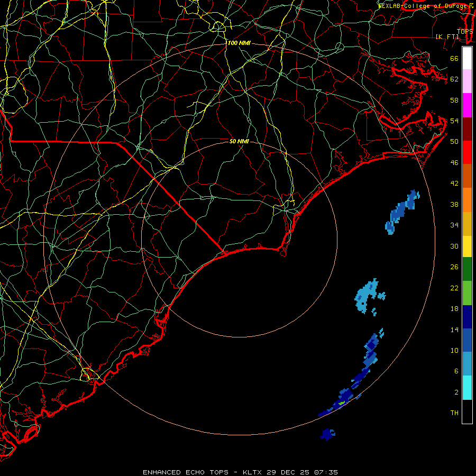Click the "6" legend value
Image resolution: width=476 pixels, height=476 pixels.
[456, 371]
